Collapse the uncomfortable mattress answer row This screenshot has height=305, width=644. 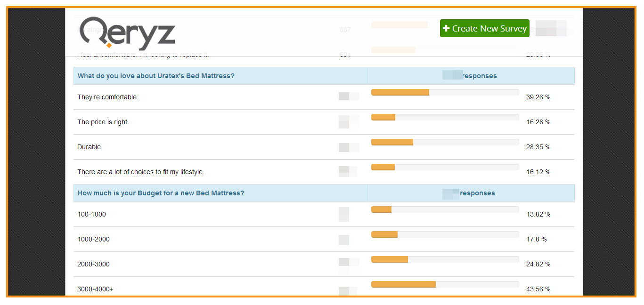coord(141,54)
